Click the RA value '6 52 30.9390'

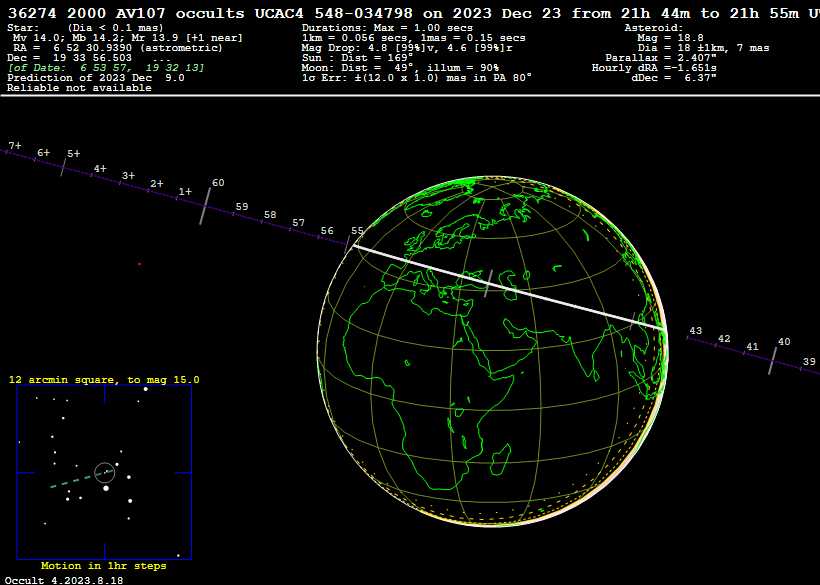[93, 48]
